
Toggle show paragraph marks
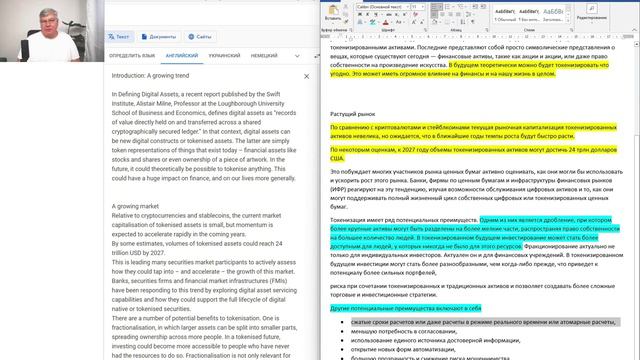(x=473, y=22)
